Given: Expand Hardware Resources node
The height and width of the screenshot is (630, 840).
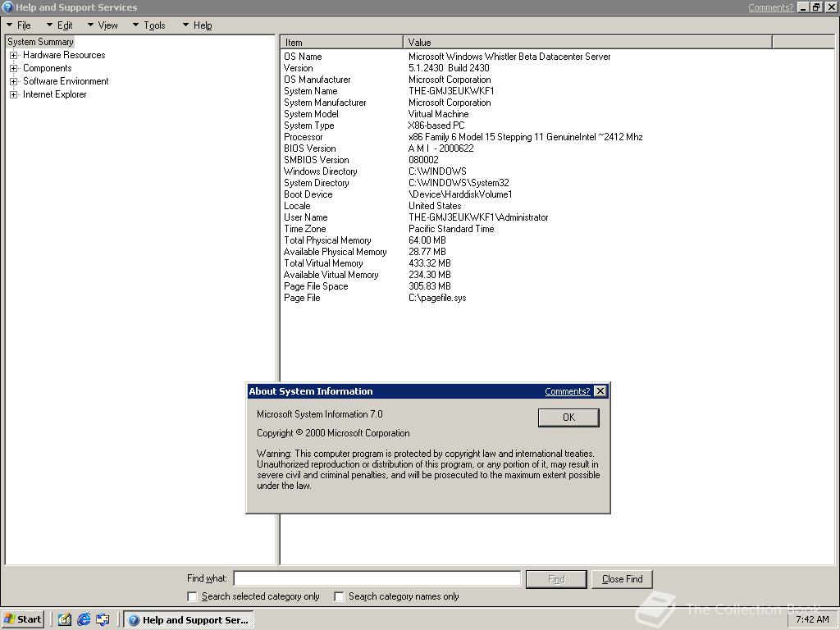Looking at the screenshot, I should (13, 55).
